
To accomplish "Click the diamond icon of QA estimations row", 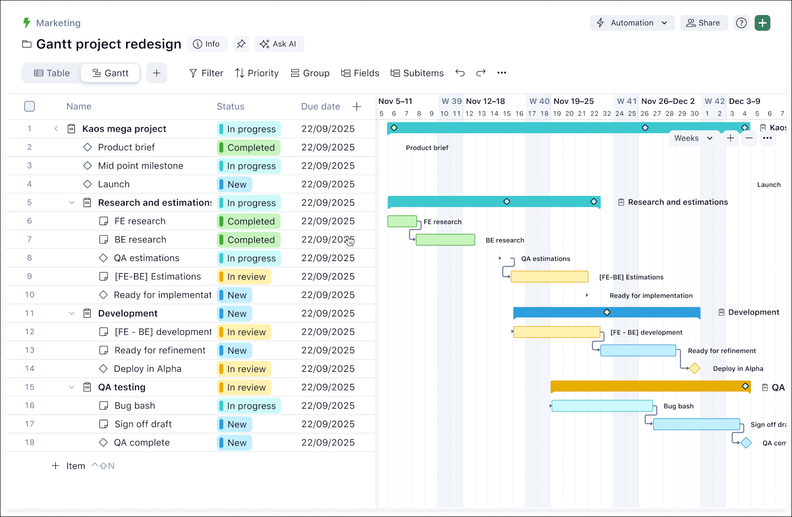I will 103,257.
